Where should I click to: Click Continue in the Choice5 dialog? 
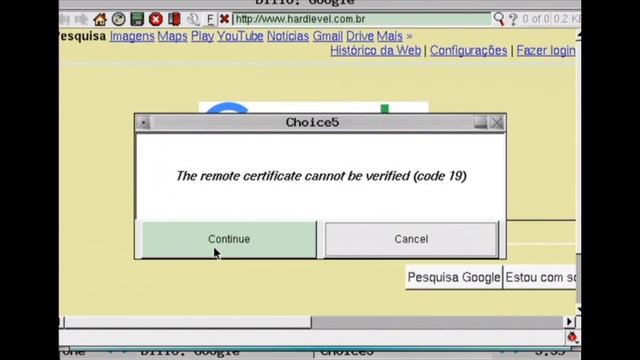click(x=229, y=239)
